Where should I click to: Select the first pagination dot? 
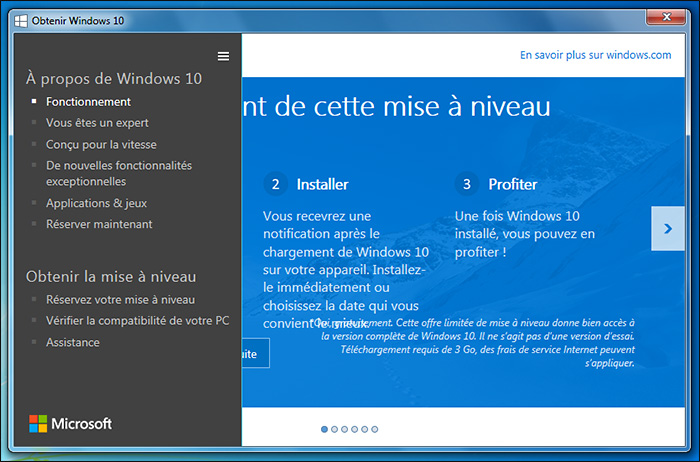tap(325, 429)
